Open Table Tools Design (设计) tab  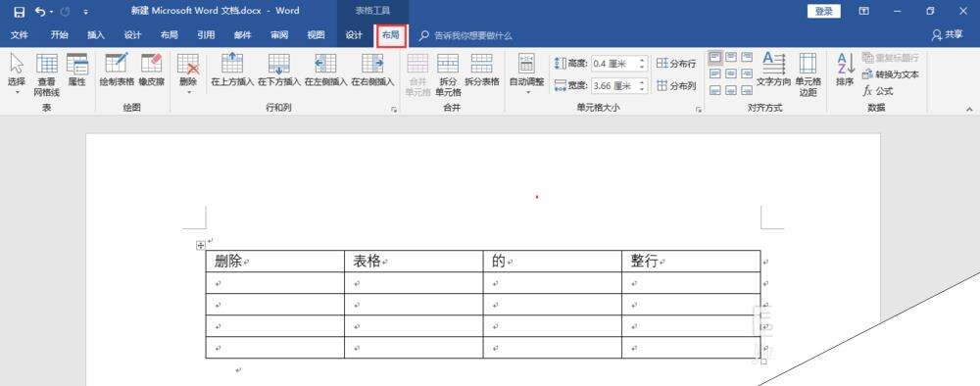[x=354, y=35]
